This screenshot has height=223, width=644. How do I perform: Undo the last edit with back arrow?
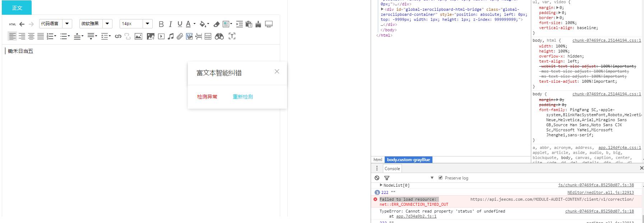(x=22, y=24)
